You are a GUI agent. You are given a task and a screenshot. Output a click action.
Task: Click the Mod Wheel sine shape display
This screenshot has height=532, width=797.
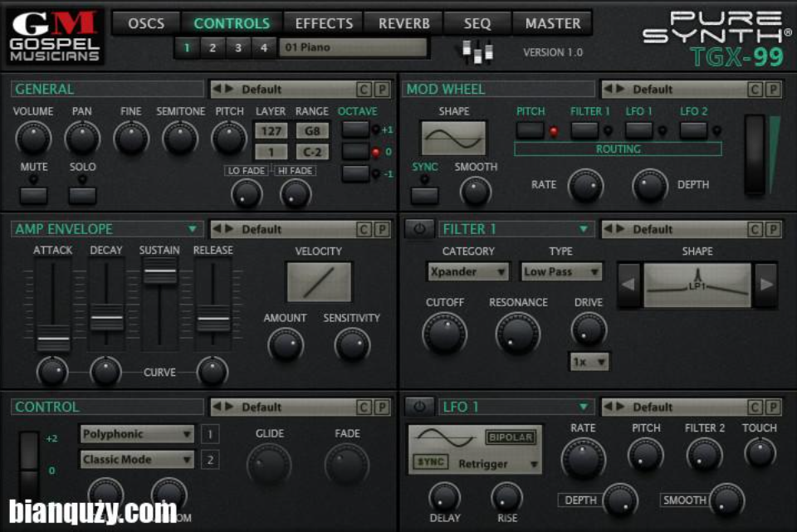pyautogui.click(x=453, y=138)
